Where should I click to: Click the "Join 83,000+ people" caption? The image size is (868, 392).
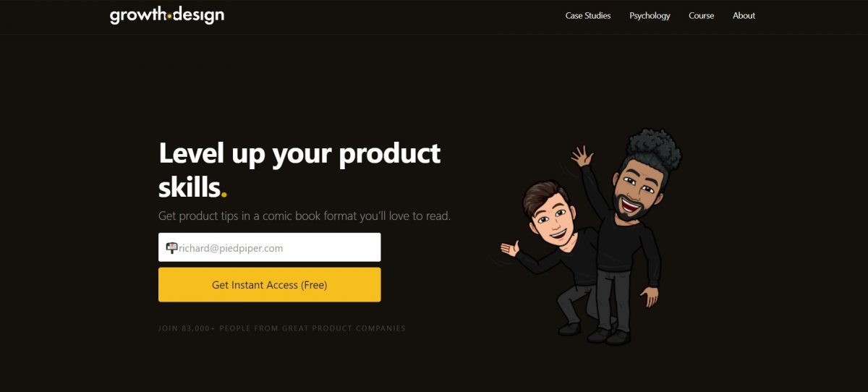point(282,328)
